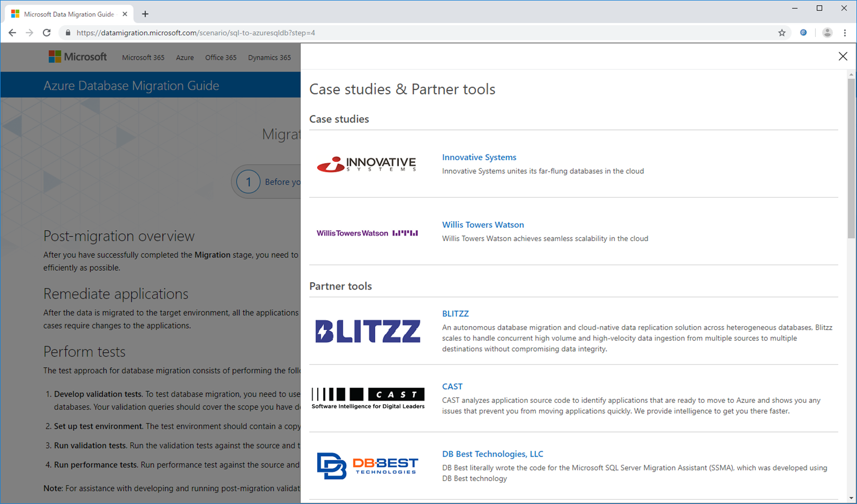The height and width of the screenshot is (504, 857).
Task: Select step 1 circle in migration steps
Action: point(248,182)
